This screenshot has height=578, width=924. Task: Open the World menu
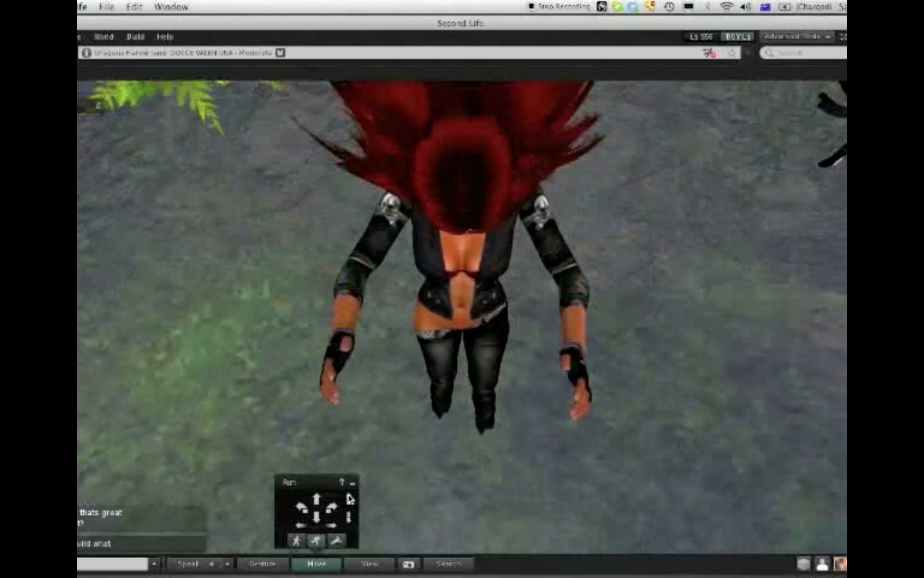coord(103,37)
